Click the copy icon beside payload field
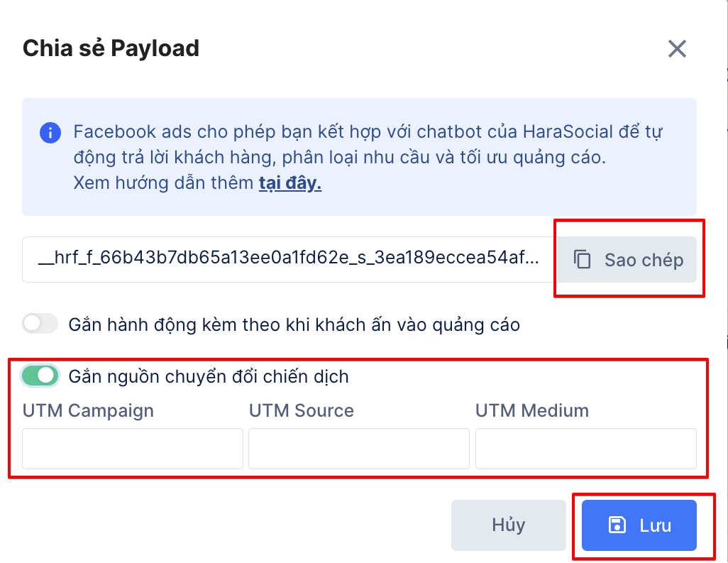728x563 pixels. click(x=582, y=260)
